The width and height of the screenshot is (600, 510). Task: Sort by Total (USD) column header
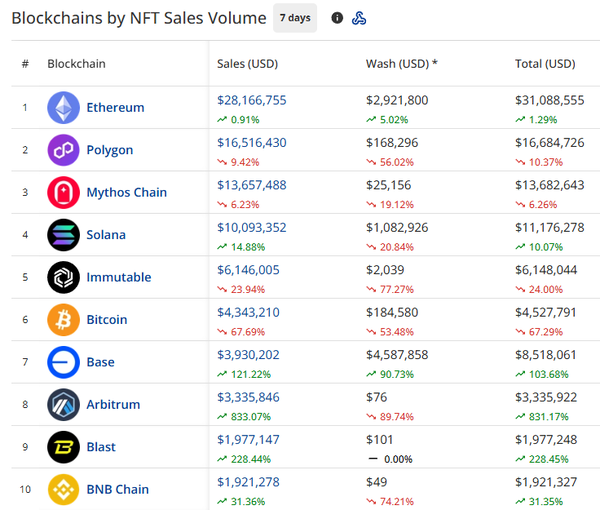tap(545, 64)
